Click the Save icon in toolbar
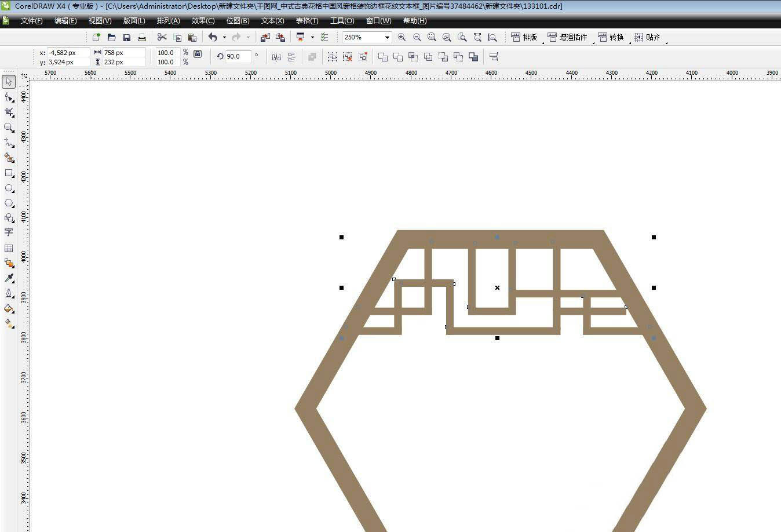 [127, 37]
